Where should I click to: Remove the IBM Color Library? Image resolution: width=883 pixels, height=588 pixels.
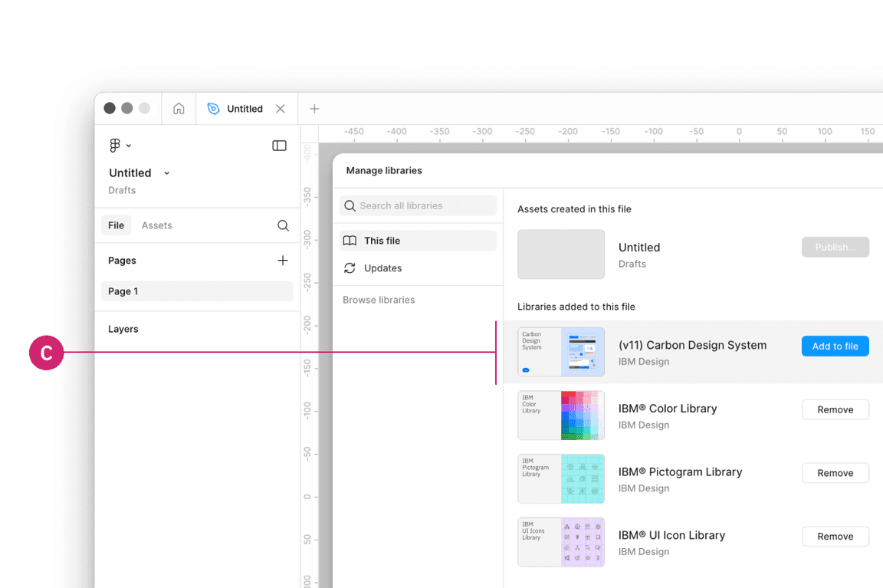coord(835,409)
